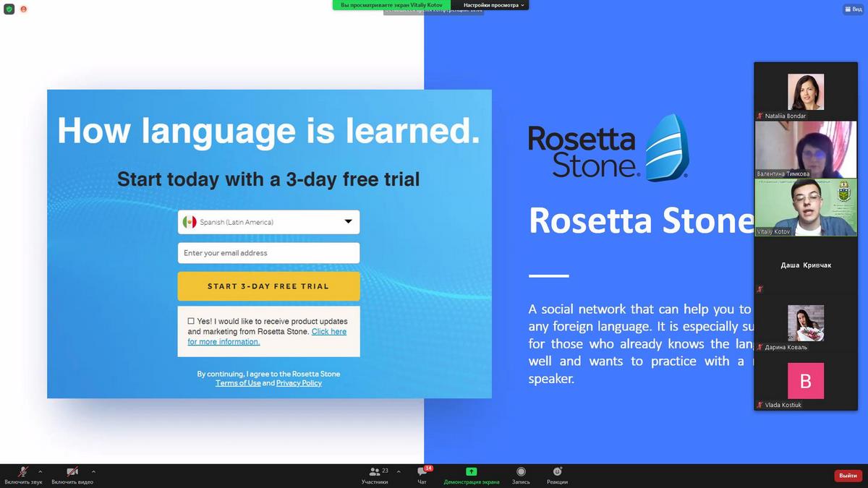Select Vitaliy Kotov's video thumbnail
Viewport: 868px width, 488px height.
[x=805, y=207]
